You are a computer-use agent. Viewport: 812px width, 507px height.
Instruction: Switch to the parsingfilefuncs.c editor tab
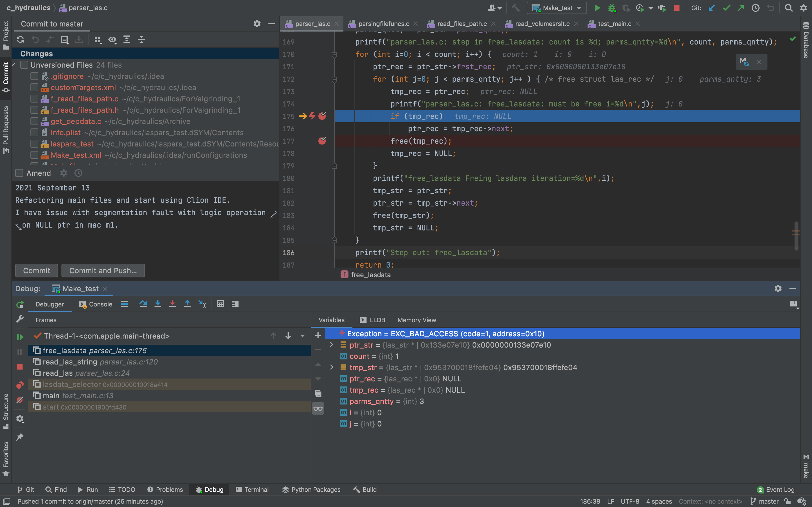[x=383, y=24]
